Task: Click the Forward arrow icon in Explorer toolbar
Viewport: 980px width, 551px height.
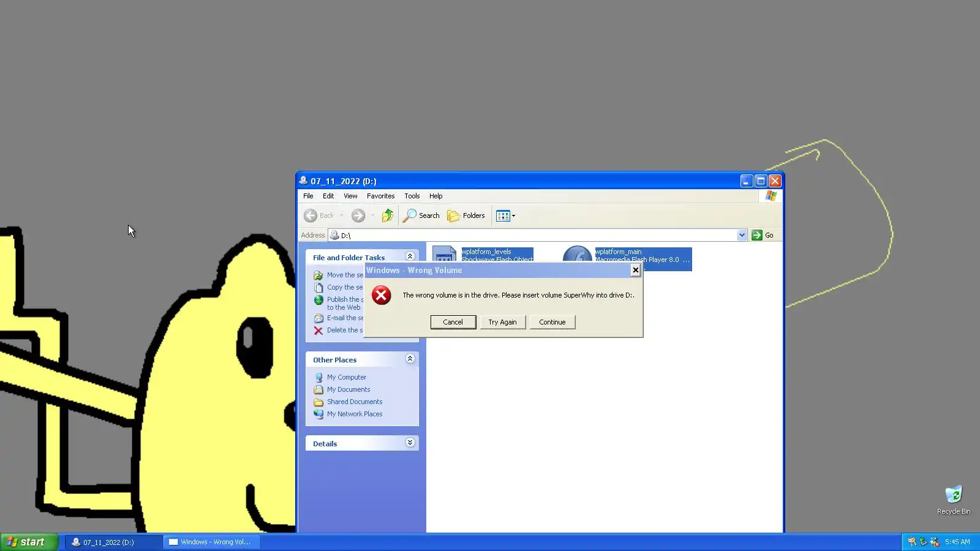Action: point(358,216)
